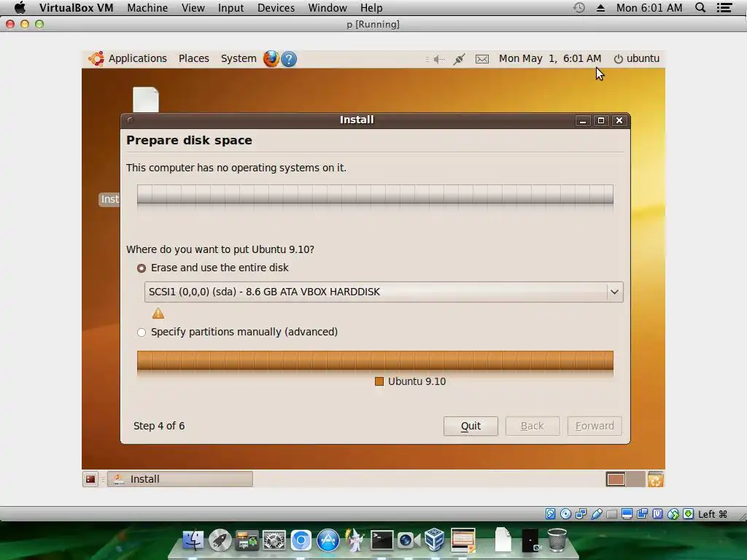Screen dimensions: 747x560
Task: Click the VirtualBox keyboard capture arrow indicator
Action: click(689, 514)
